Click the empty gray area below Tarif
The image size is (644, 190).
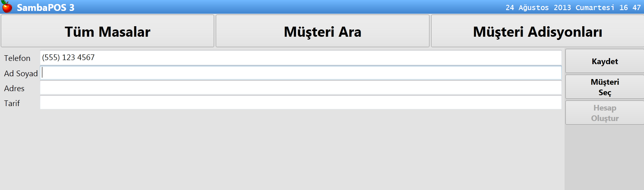(x=282, y=149)
